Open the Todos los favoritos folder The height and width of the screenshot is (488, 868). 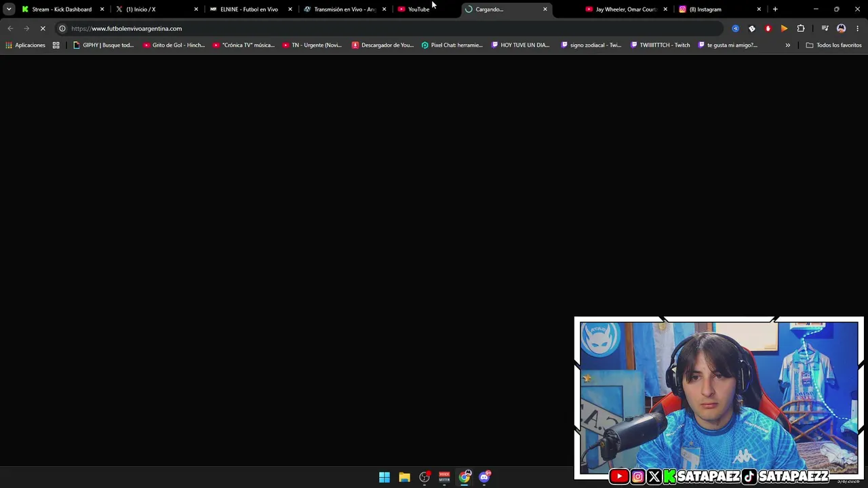tap(833, 45)
